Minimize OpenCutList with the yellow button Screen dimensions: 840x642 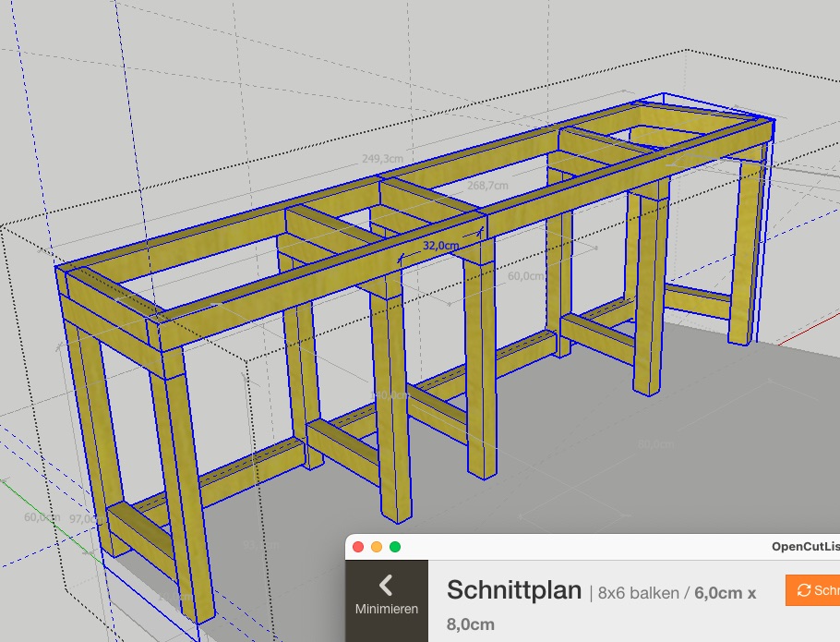click(377, 547)
